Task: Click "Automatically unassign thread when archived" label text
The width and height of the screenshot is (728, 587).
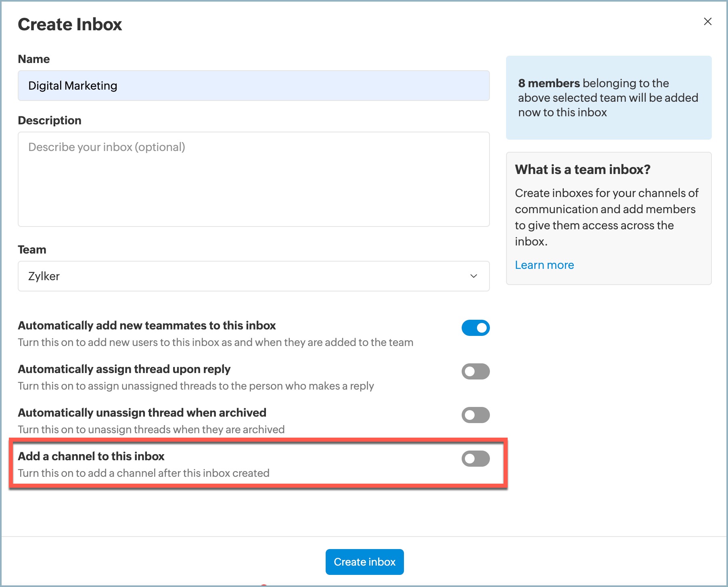Action: (142, 413)
